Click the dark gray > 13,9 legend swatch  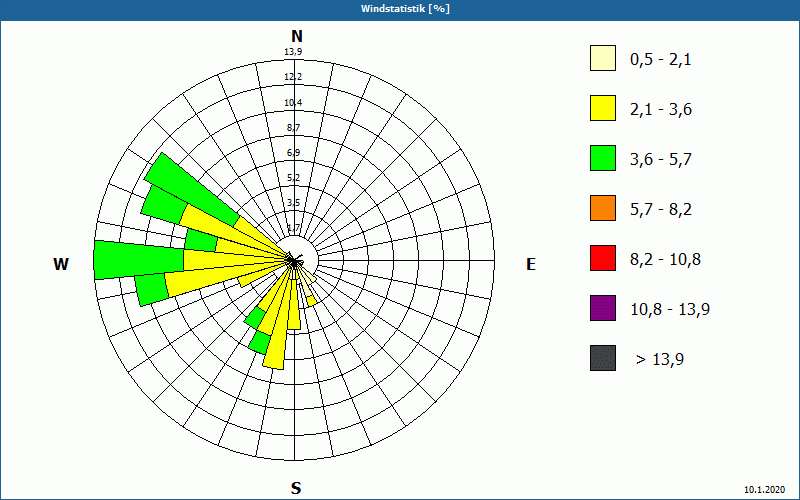(x=603, y=358)
